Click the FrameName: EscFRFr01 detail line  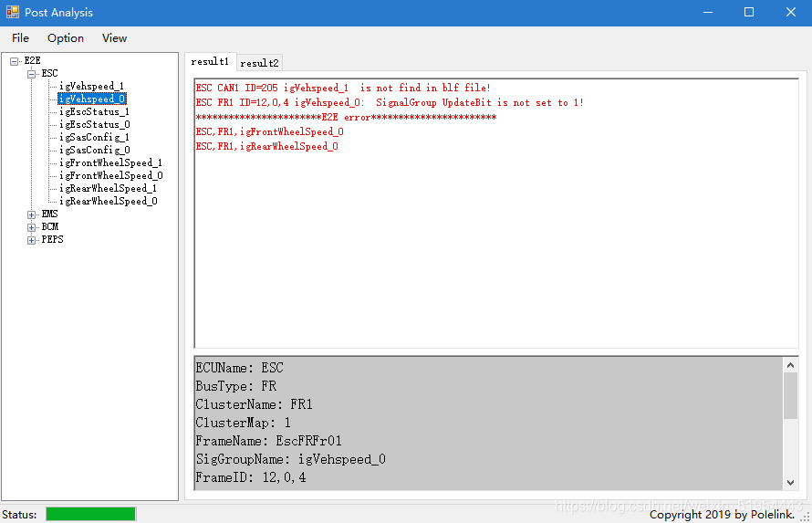coord(269,441)
